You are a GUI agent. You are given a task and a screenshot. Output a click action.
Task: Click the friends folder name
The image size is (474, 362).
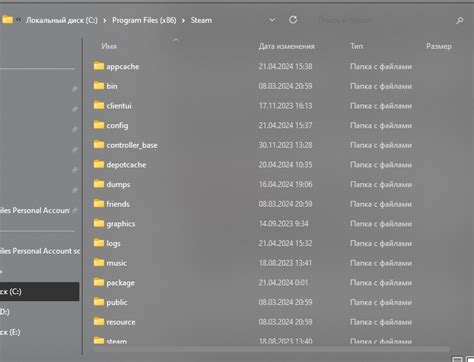click(x=118, y=204)
